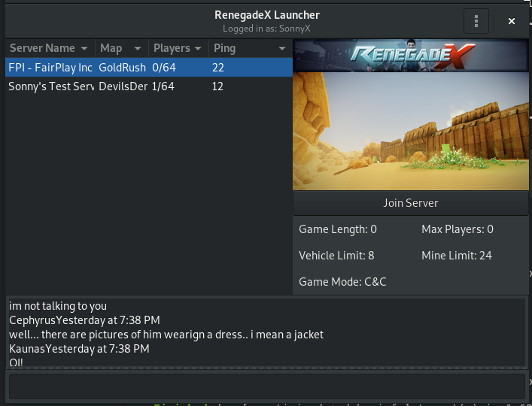Focus the chat message input field
This screenshot has width=532, height=406.
click(267, 386)
